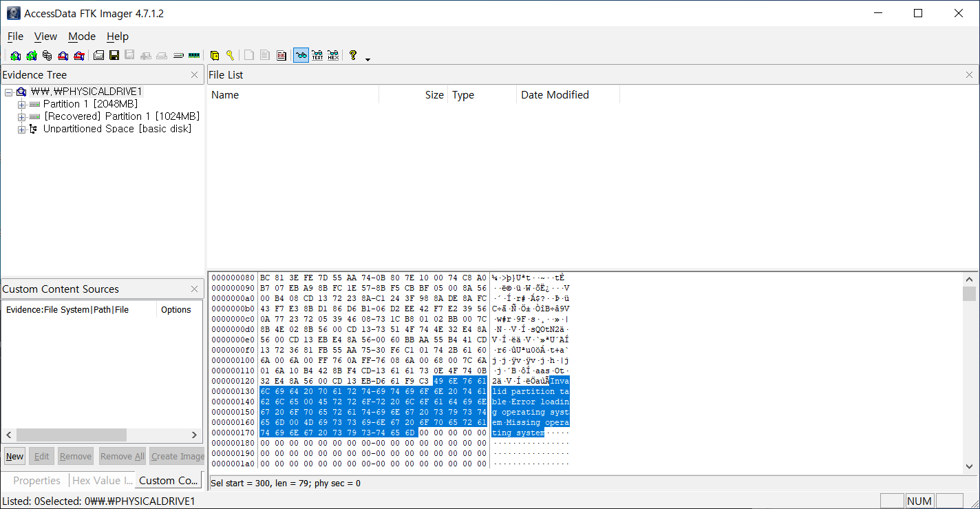Select Unpartitioned Space [basic disk] item
This screenshot has height=509, width=980.
[x=117, y=129]
